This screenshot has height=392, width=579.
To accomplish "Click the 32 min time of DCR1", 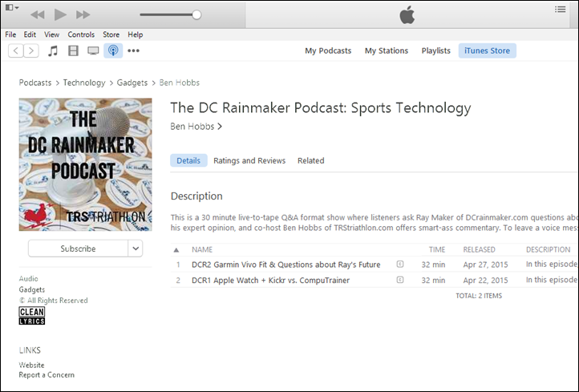I will click(x=433, y=280).
